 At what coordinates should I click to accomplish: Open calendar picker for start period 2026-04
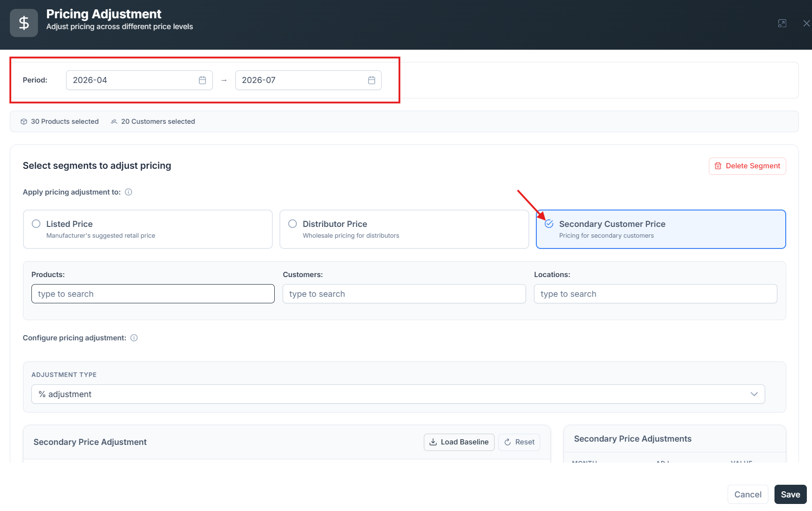point(202,80)
